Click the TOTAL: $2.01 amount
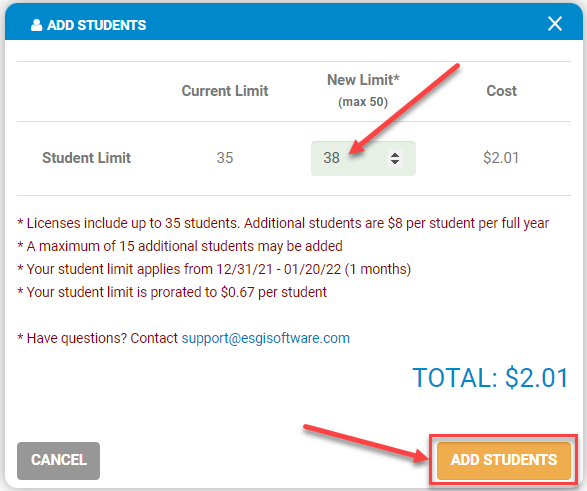 click(x=490, y=378)
